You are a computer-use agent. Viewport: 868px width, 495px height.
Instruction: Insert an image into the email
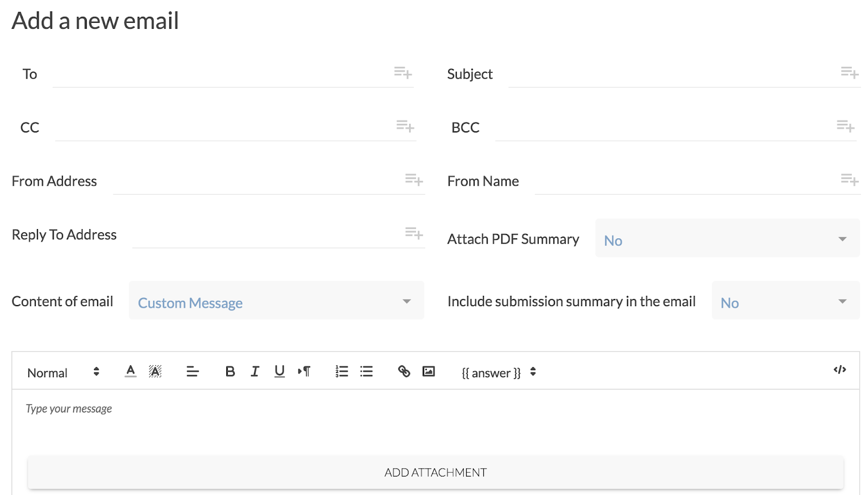coord(429,371)
